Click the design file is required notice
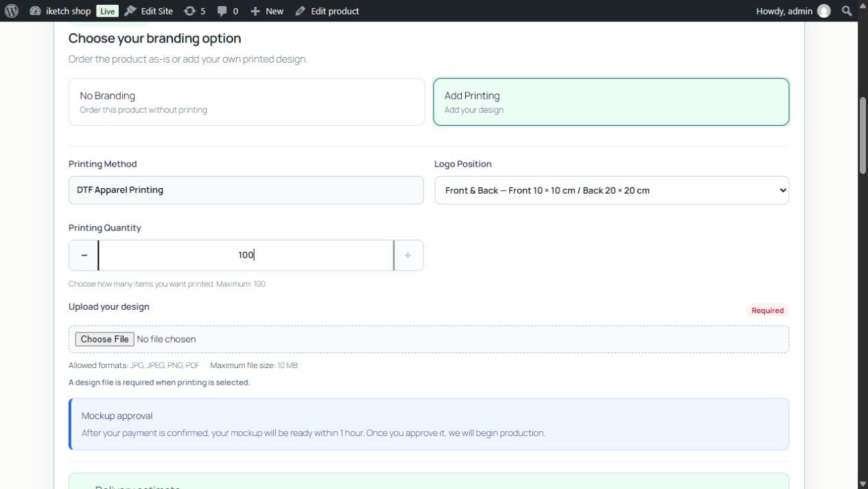The width and height of the screenshot is (868, 489). [159, 383]
